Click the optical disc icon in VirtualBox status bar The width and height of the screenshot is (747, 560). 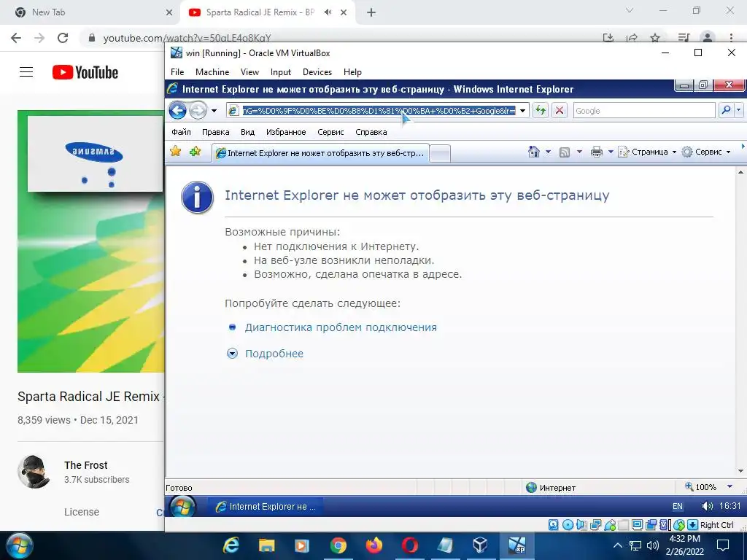point(568,525)
